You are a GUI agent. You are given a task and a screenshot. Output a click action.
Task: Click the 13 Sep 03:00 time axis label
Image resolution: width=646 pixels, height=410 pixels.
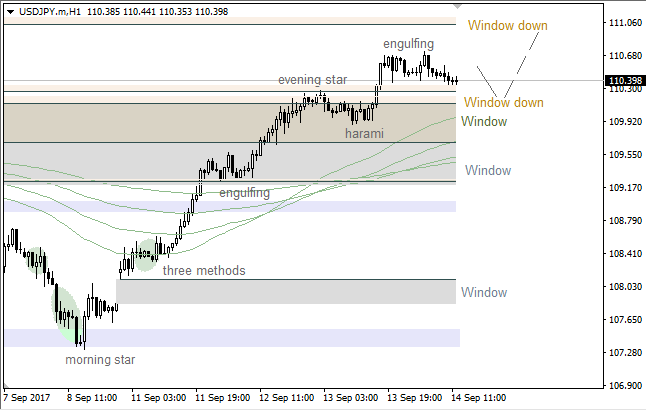(351, 397)
